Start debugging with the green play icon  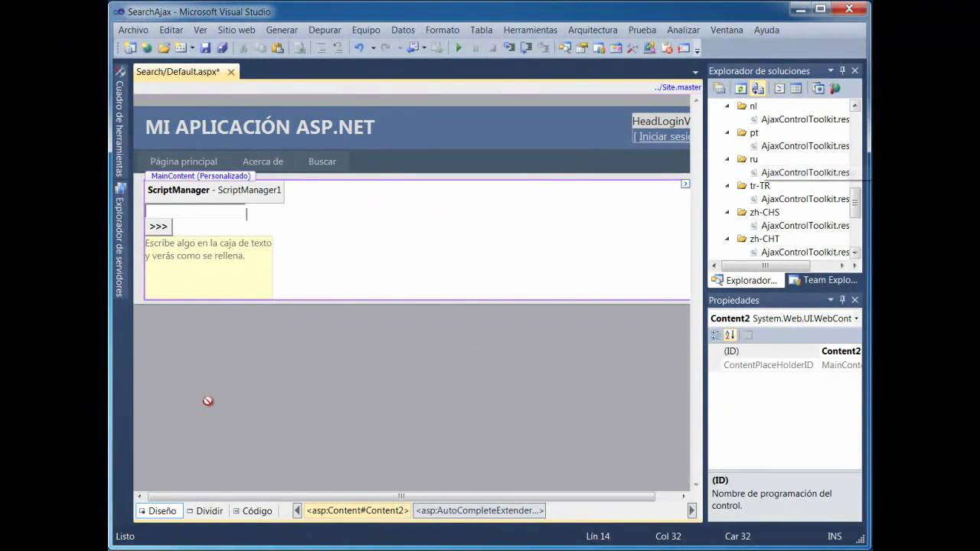point(458,47)
